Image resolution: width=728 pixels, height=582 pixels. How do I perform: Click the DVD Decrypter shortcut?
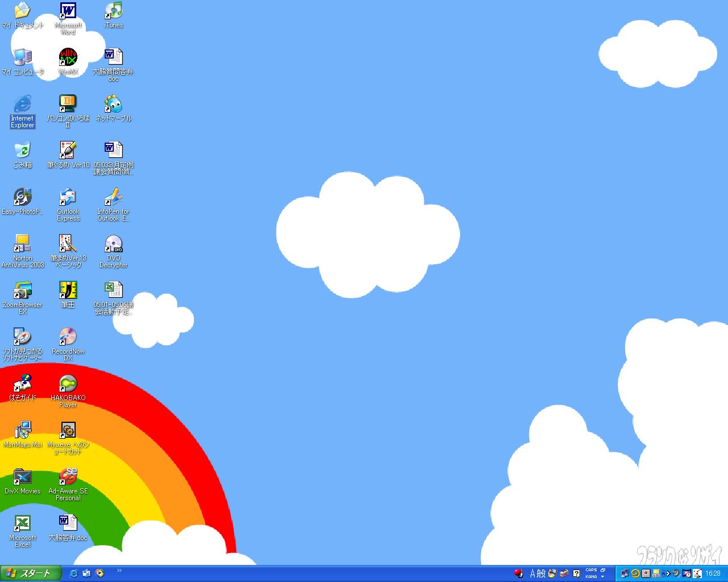tap(114, 244)
